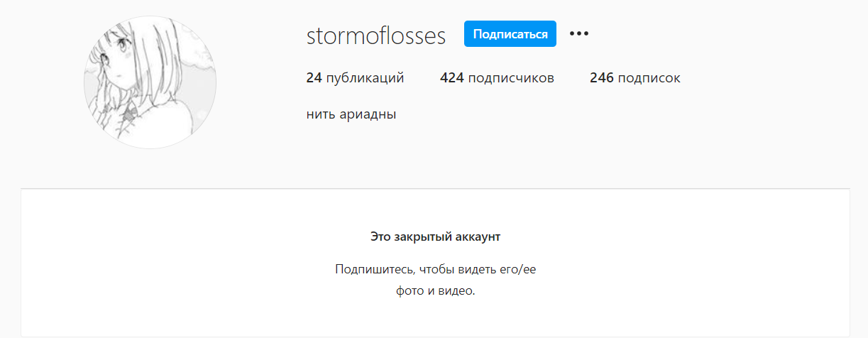Click the Это закрытый аккаунт heading
868x338 pixels.
(x=435, y=236)
